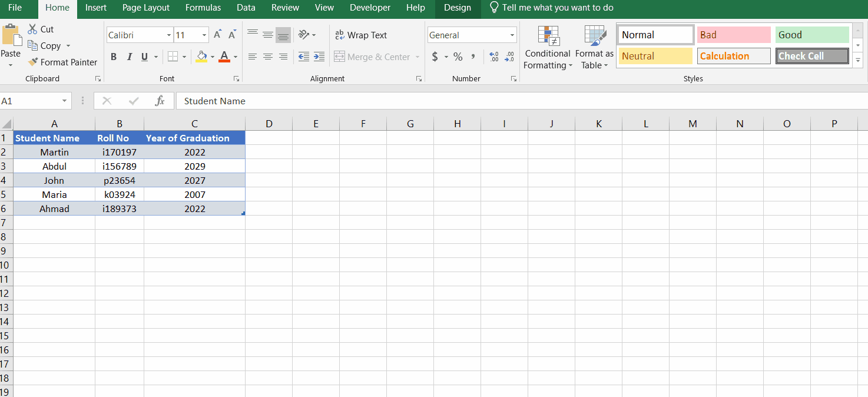Toggle Underline formatting
The image size is (868, 397).
[x=144, y=57]
